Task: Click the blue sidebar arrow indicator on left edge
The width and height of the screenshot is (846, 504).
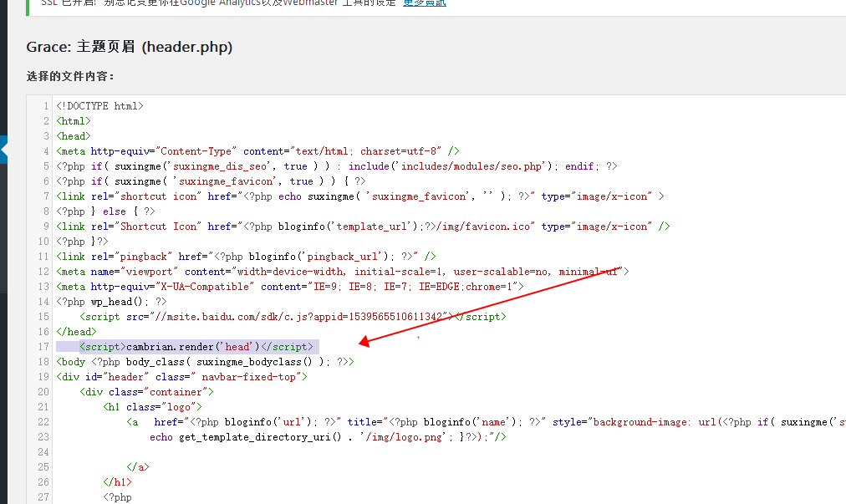Action: pos(3,150)
